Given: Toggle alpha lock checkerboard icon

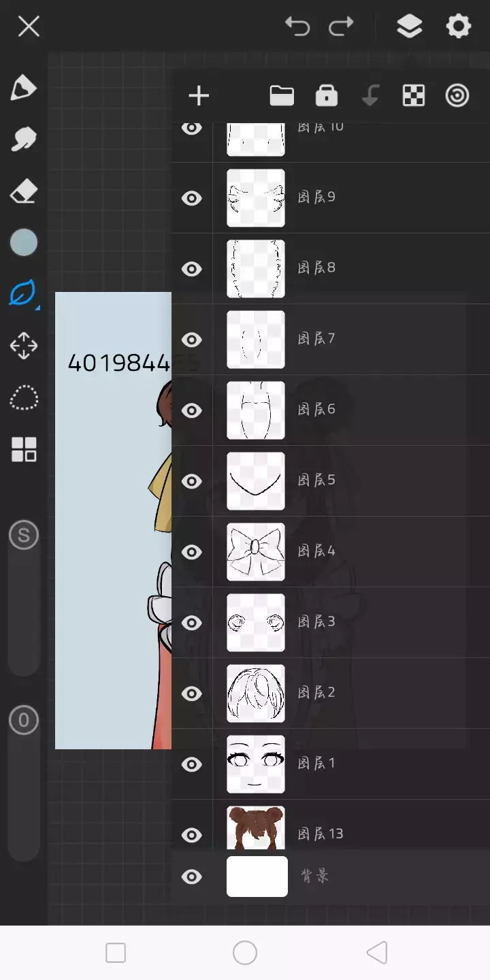Looking at the screenshot, I should click(414, 96).
